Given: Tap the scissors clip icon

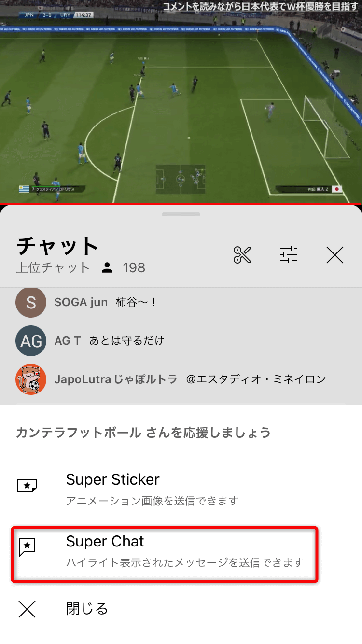Looking at the screenshot, I should [x=242, y=254].
